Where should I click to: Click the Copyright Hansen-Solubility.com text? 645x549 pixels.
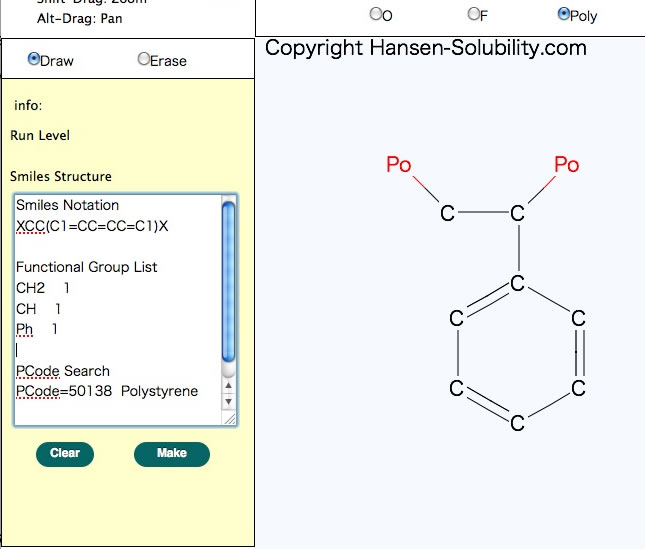(x=425, y=48)
